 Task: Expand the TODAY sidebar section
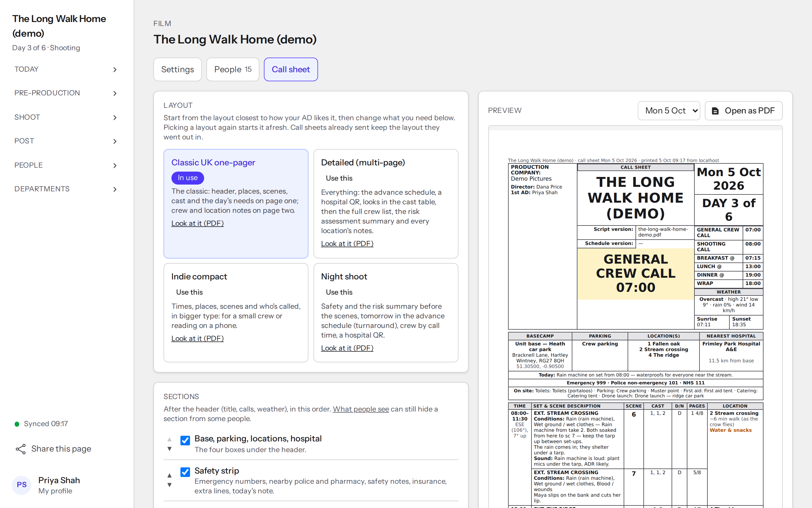tap(66, 69)
